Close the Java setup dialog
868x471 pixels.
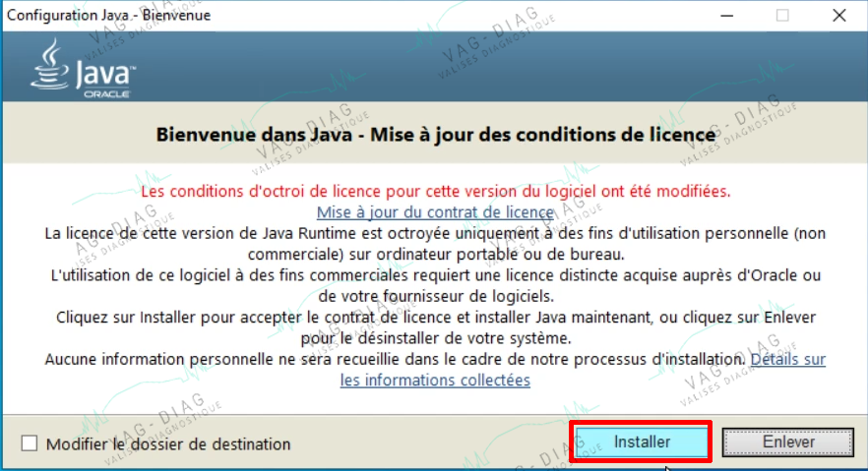coord(839,16)
